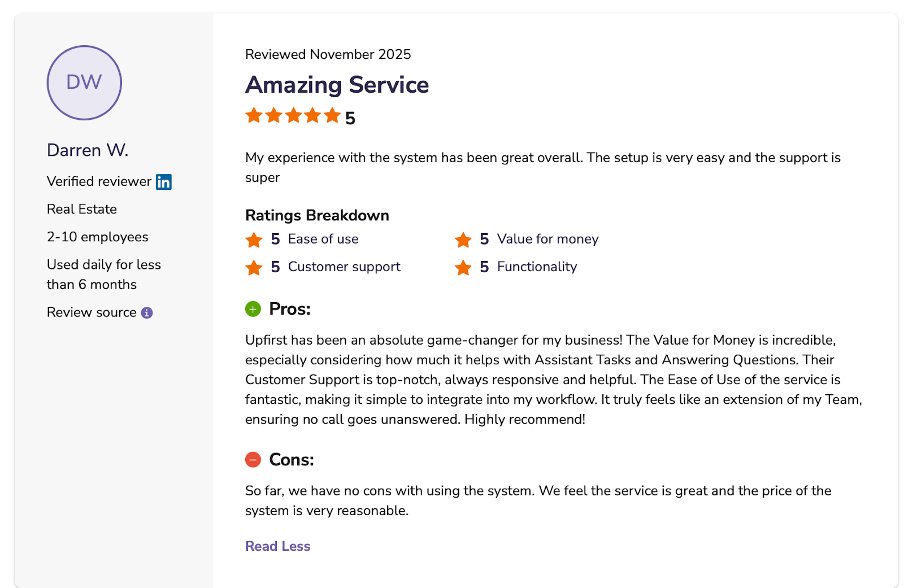The image size is (904, 588).
Task: Click the red minus Cons icon
Action: pos(253,460)
